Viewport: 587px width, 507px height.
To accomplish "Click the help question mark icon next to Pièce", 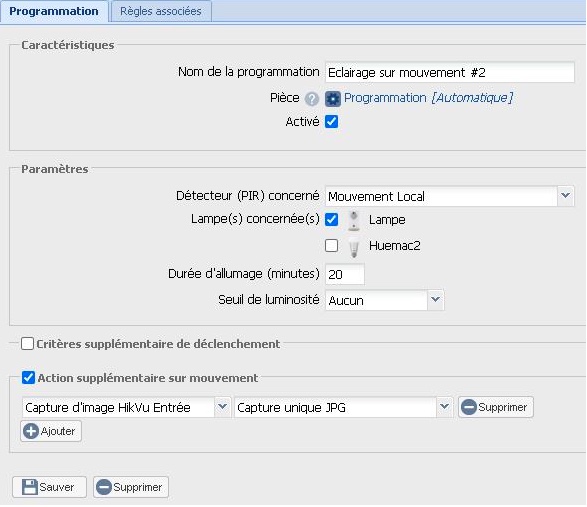I will (x=311, y=99).
